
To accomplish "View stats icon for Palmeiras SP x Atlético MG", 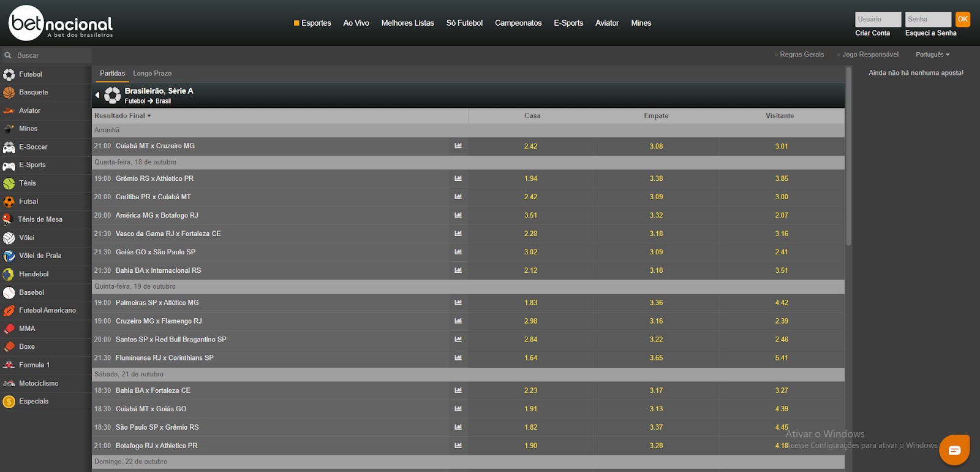I will 458,303.
